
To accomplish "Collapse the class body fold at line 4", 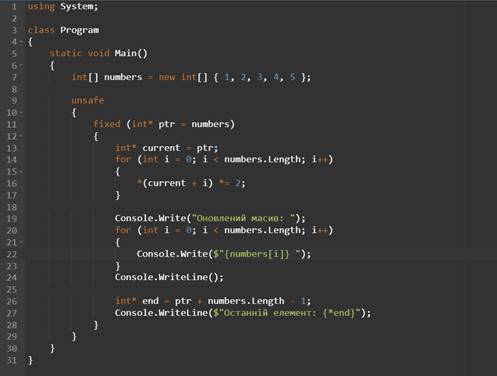I will tap(21, 42).
